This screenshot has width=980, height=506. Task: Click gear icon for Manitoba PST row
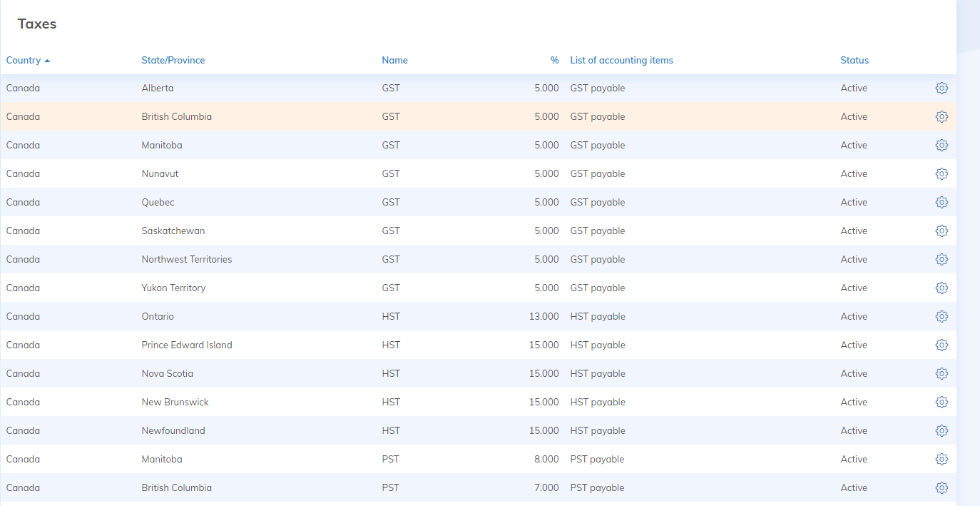[941, 460]
